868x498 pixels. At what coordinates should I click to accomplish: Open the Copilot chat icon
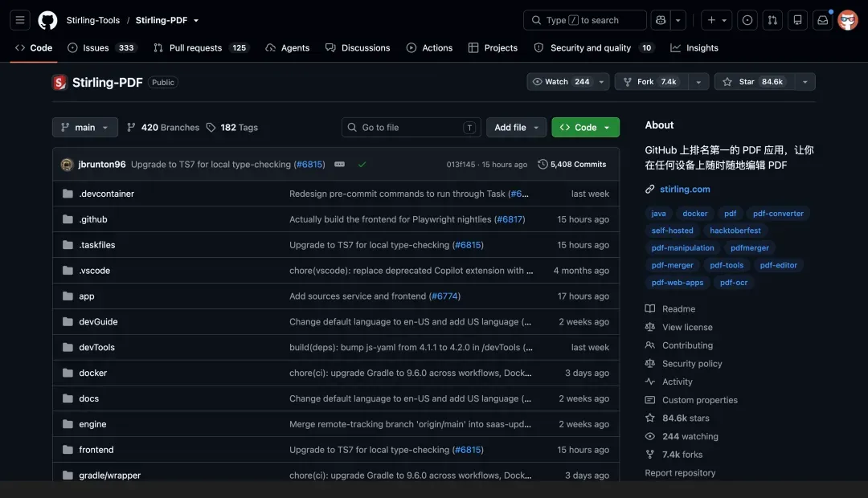pyautogui.click(x=661, y=20)
